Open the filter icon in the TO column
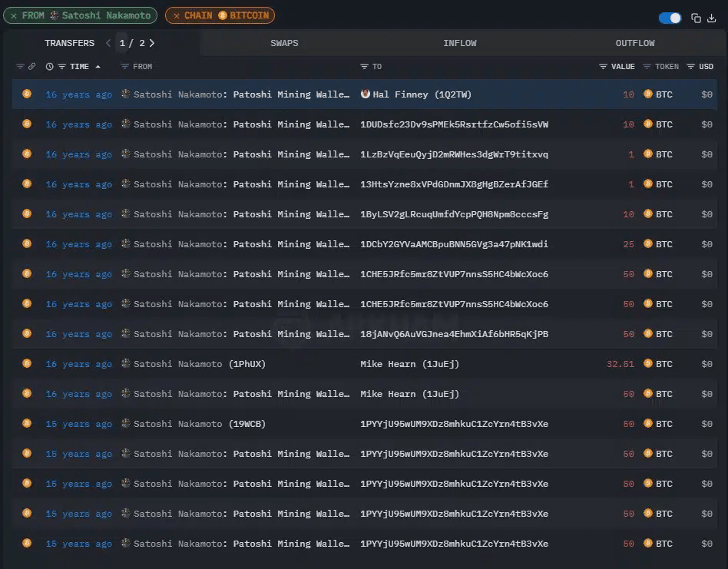The height and width of the screenshot is (569, 728). (x=362, y=67)
